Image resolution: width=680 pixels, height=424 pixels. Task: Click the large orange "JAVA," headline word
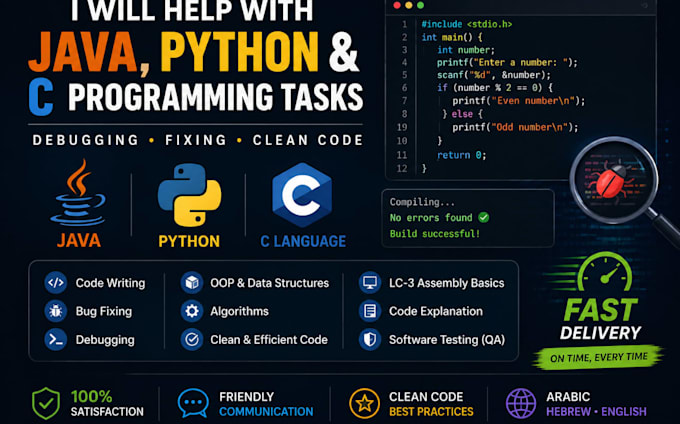pos(89,52)
